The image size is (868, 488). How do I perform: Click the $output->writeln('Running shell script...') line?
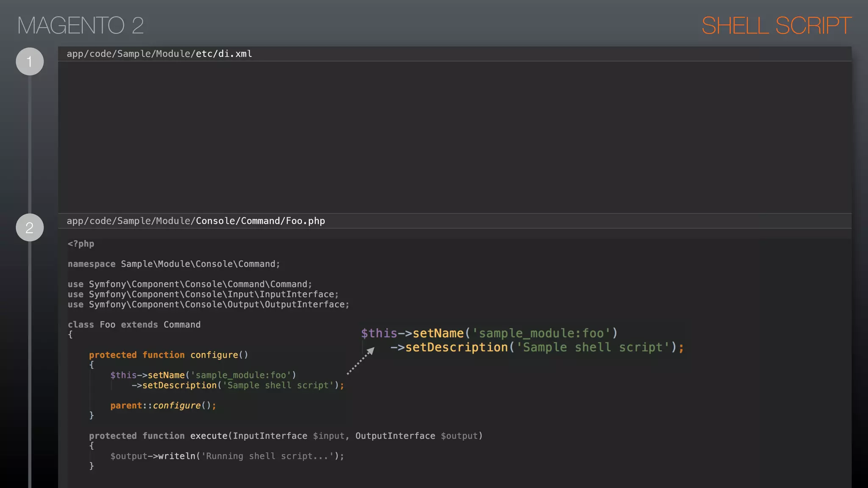tap(227, 456)
